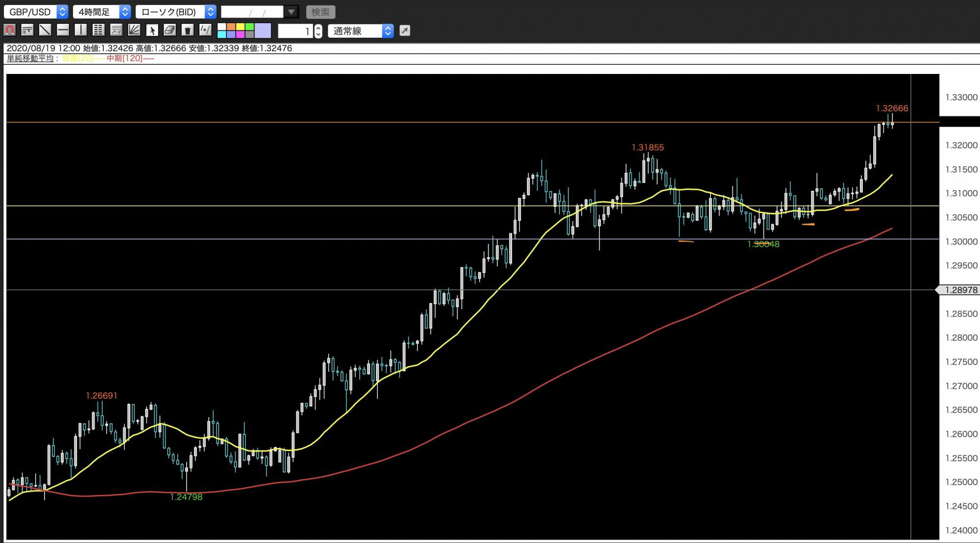The width and height of the screenshot is (980, 543).
Task: Click the 1.28978 cursor price marker
Action: pyautogui.click(x=958, y=290)
